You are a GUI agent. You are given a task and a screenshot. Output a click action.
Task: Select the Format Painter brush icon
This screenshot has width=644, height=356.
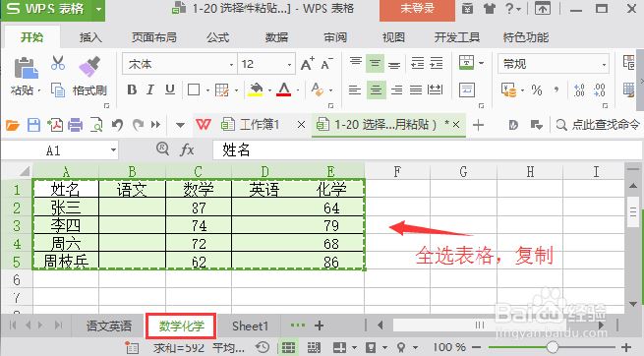point(89,66)
